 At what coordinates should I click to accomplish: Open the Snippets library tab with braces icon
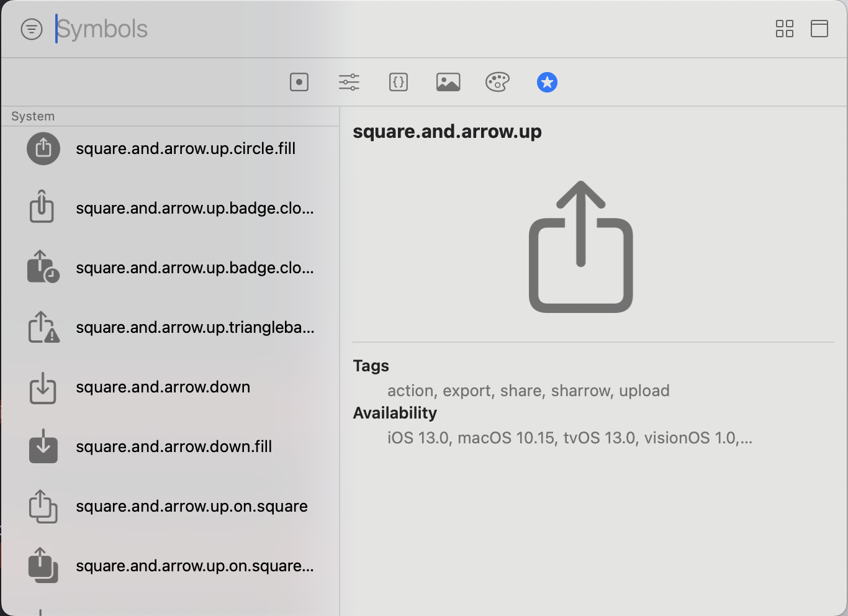(x=399, y=82)
